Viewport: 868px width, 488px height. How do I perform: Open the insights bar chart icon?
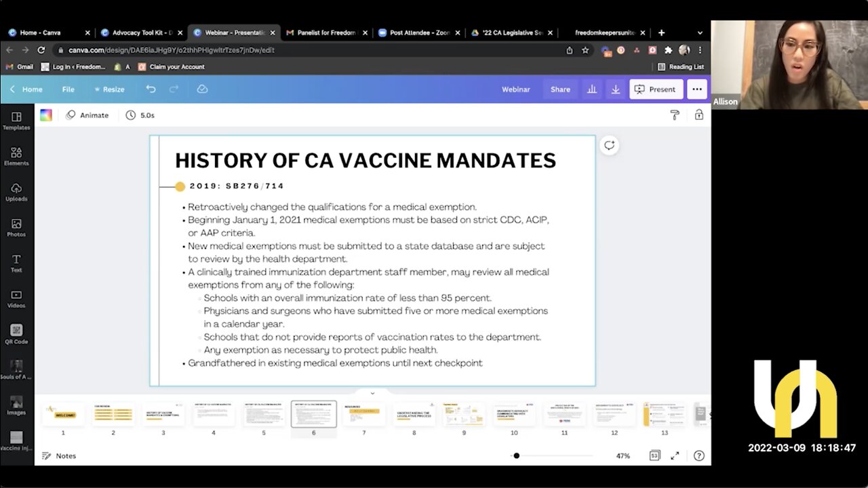(592, 89)
